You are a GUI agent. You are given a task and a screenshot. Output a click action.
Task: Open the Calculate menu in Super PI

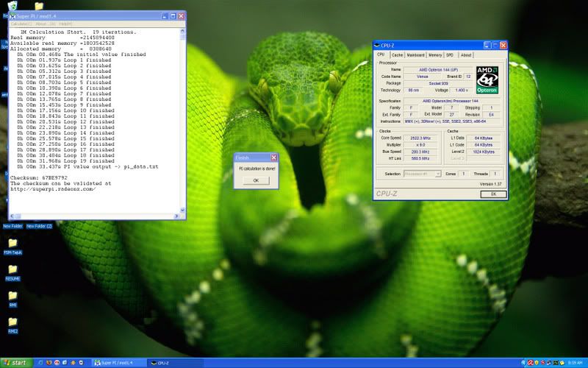click(18, 24)
